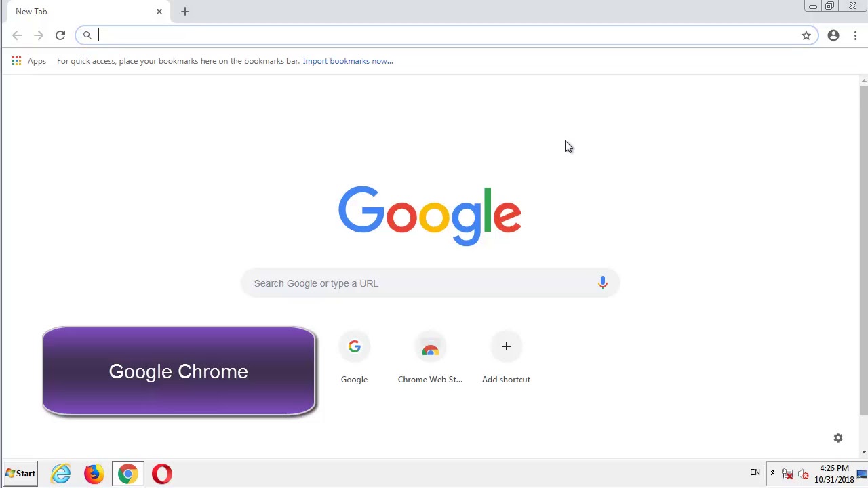Open the customize page gear icon
The height and width of the screenshot is (488, 868).
838,438
